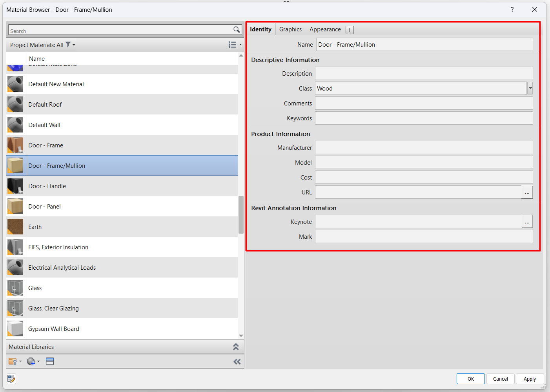The height and width of the screenshot is (392, 550).
Task: Click the Glass, Clear Glazing thumbnail
Action: pos(15,308)
